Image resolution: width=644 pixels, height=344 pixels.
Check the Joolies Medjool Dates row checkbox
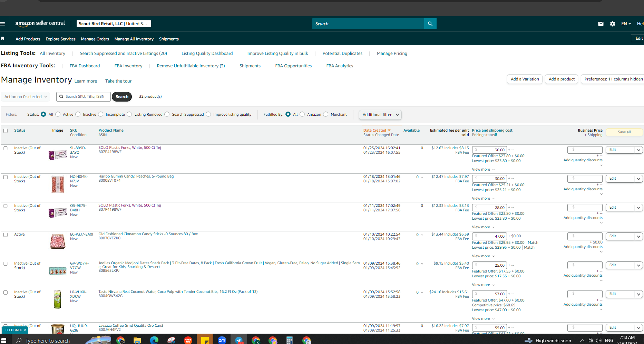pos(6,264)
